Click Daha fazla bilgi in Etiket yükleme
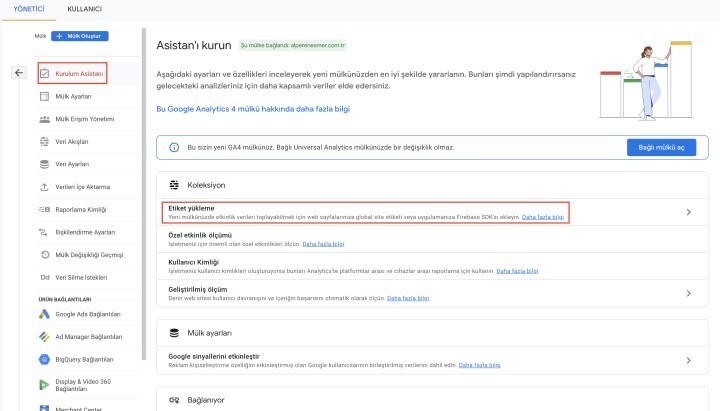 [x=543, y=217]
